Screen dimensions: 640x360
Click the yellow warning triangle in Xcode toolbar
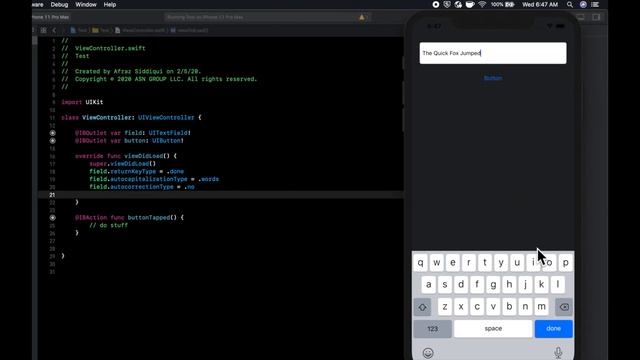(362, 17)
